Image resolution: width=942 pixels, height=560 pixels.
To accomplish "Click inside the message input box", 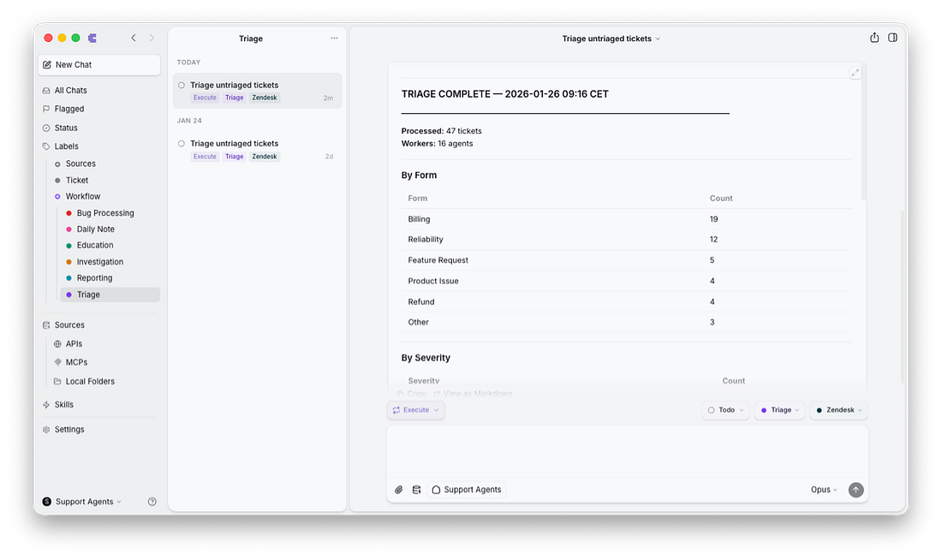I will [x=627, y=451].
